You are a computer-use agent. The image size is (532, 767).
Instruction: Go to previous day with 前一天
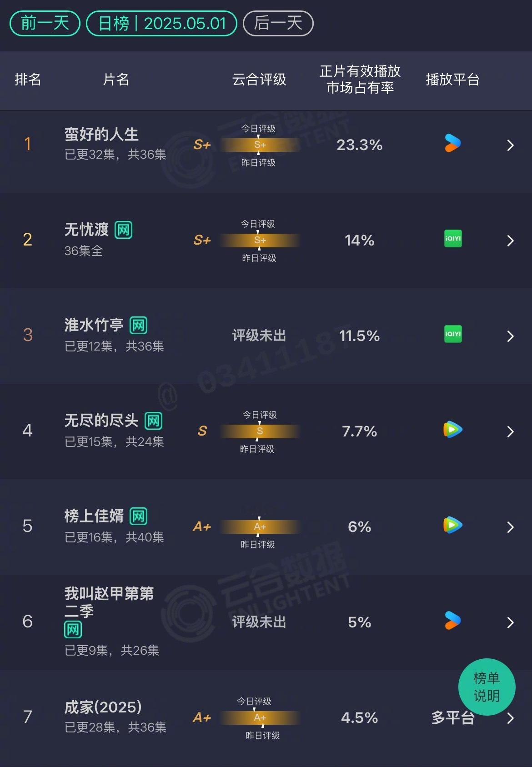(x=45, y=24)
